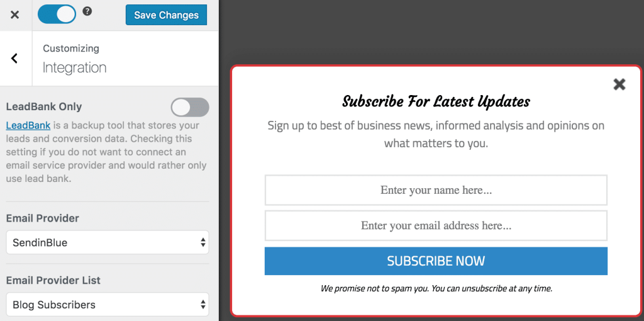This screenshot has height=321, width=644.
Task: Click the popup description text
Action: 436,134
